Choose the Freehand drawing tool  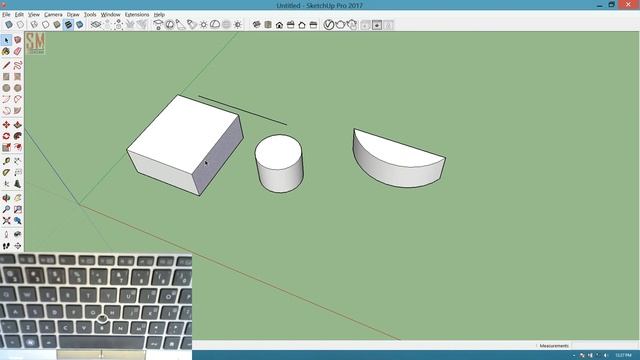tap(18, 65)
